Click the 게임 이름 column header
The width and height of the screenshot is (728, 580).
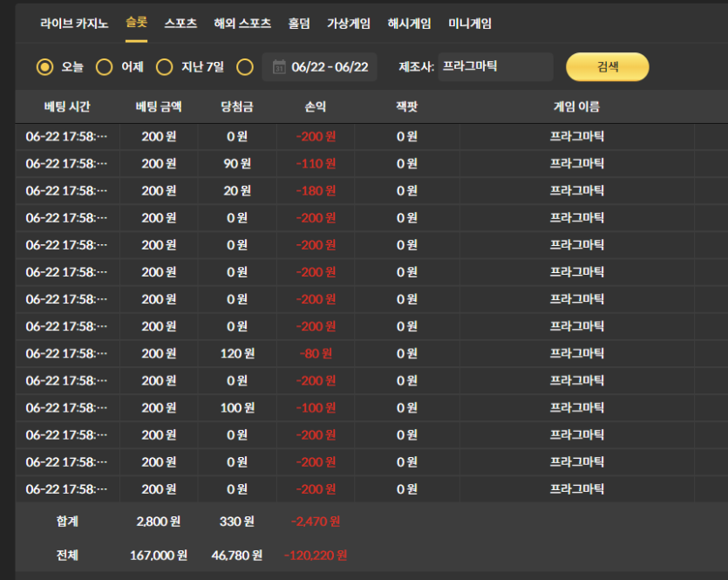pos(576,106)
